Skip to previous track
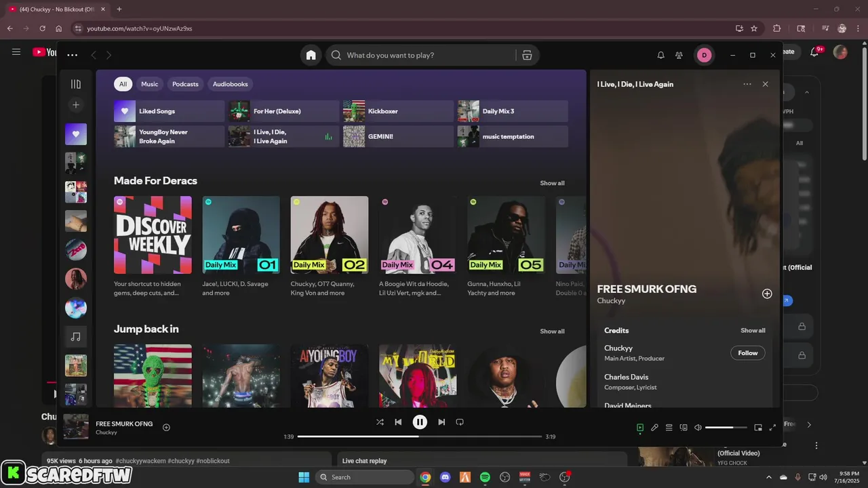This screenshot has height=488, width=868. 398,422
